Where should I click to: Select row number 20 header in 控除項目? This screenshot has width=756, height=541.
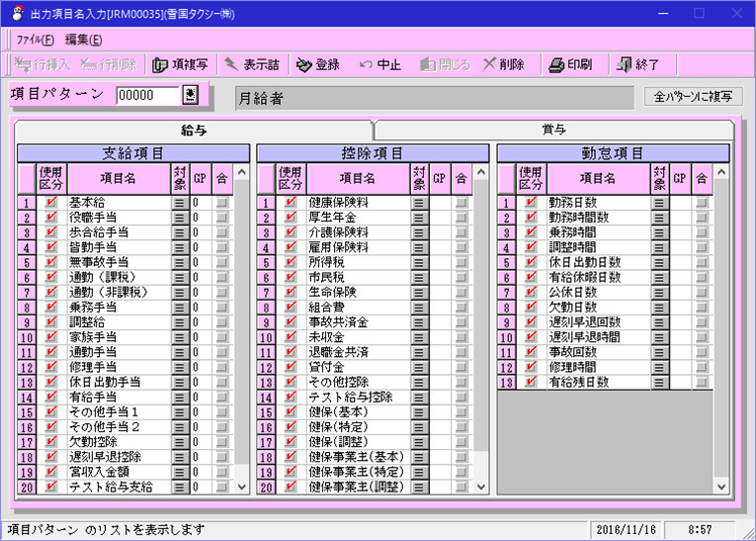click(x=266, y=488)
